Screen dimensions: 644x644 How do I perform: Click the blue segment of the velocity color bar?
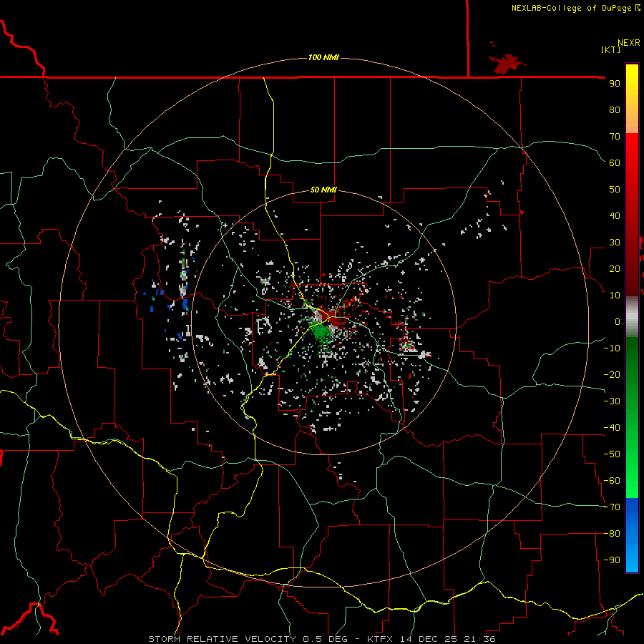pos(632,535)
